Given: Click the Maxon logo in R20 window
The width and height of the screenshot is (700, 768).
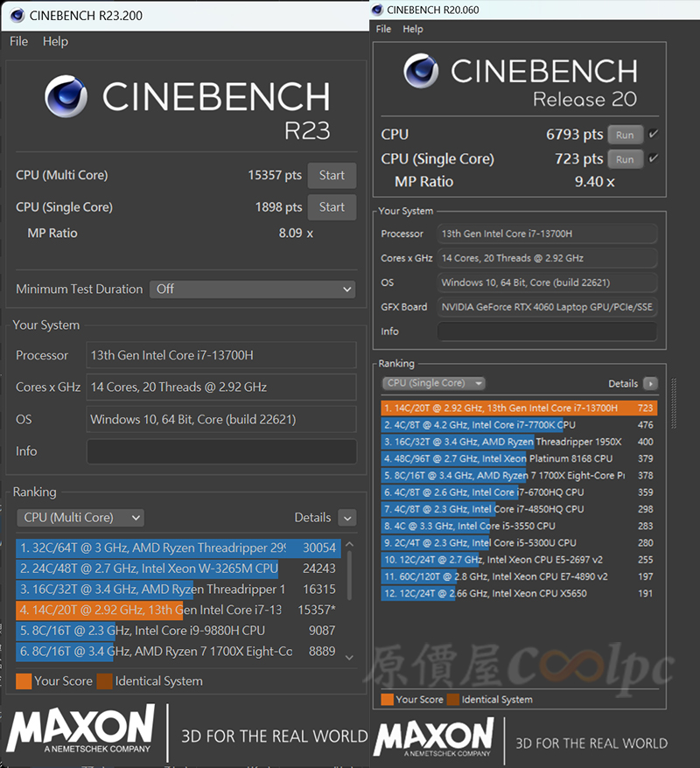Looking at the screenshot, I should [x=435, y=737].
